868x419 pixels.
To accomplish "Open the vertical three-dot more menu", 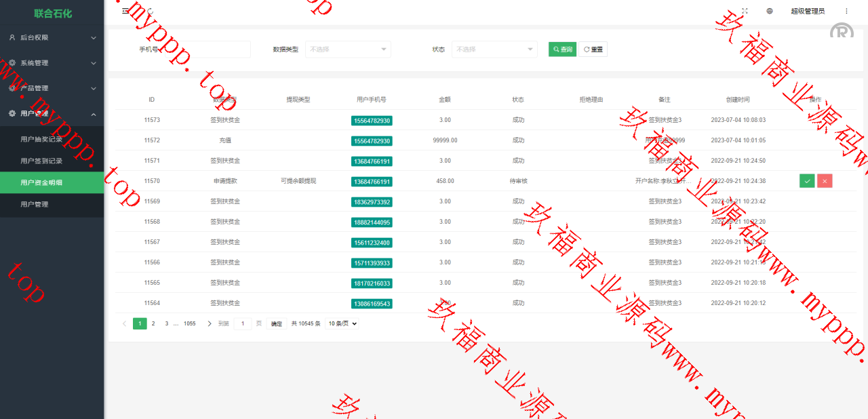I will click(846, 11).
